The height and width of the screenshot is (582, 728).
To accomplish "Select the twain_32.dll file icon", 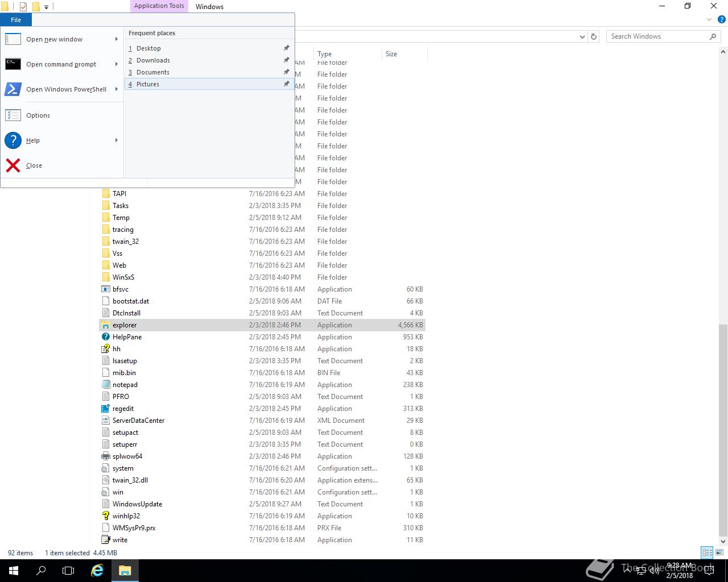I will coord(105,480).
